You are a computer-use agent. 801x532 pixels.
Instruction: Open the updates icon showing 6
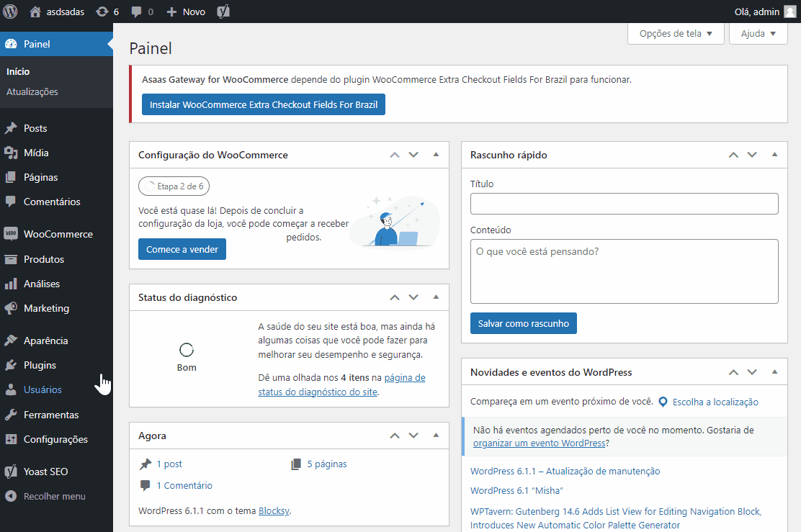point(102,12)
